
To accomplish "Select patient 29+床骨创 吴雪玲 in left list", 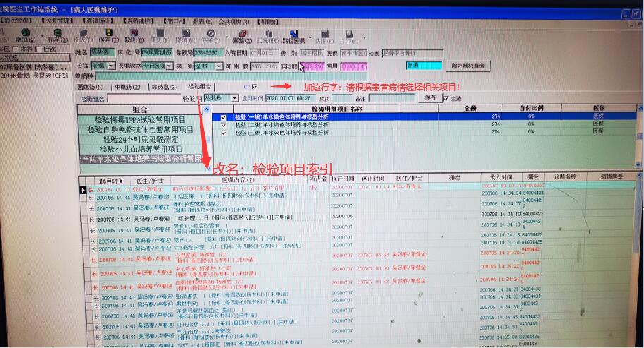I will click(34, 76).
